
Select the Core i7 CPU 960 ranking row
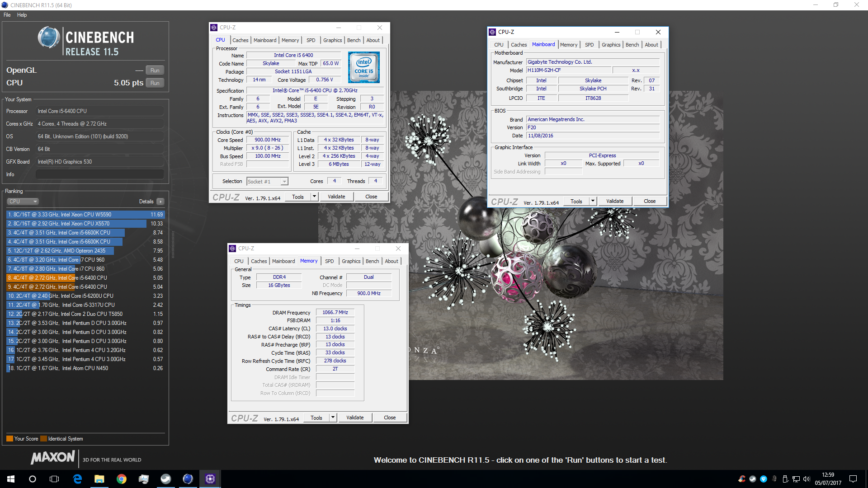click(x=85, y=260)
